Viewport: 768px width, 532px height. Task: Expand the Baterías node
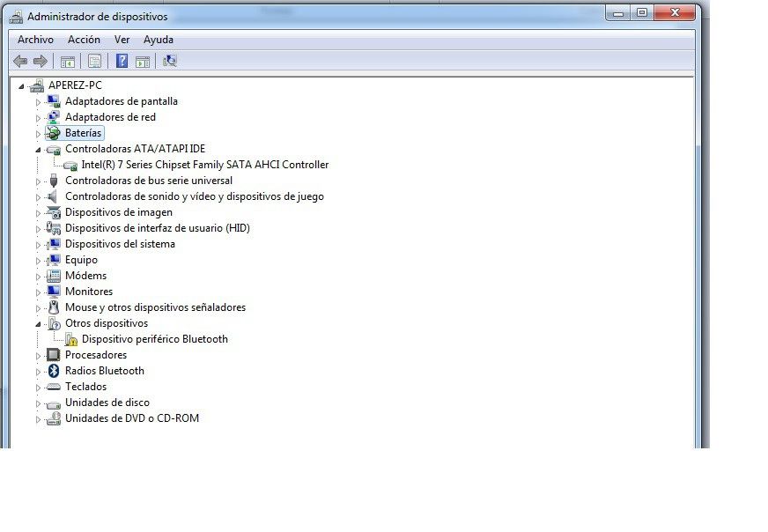(38, 134)
